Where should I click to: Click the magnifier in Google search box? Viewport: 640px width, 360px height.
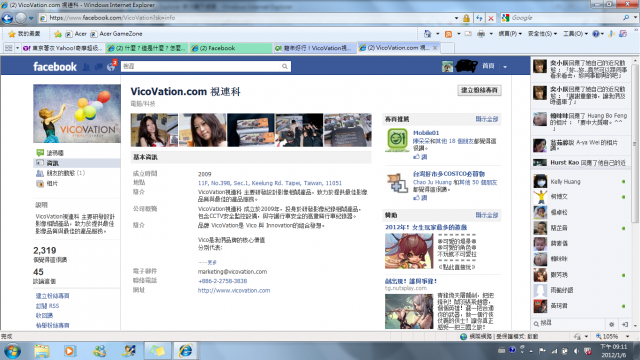(626, 18)
